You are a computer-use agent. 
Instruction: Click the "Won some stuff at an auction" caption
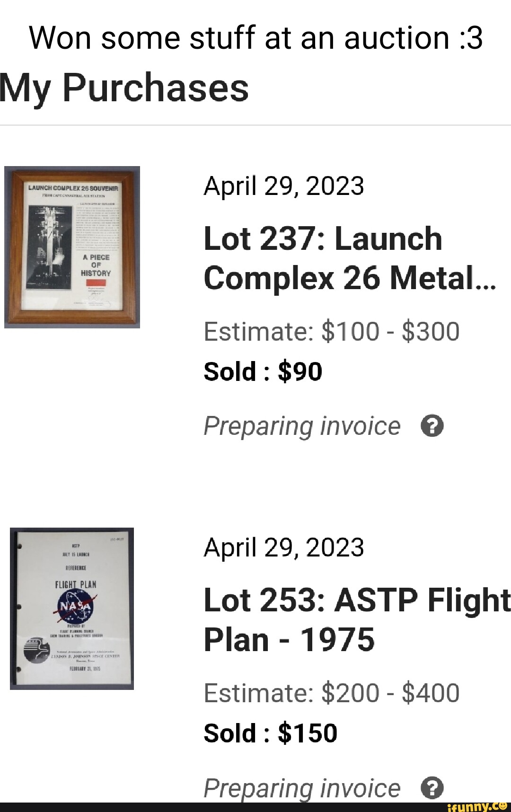255,38
